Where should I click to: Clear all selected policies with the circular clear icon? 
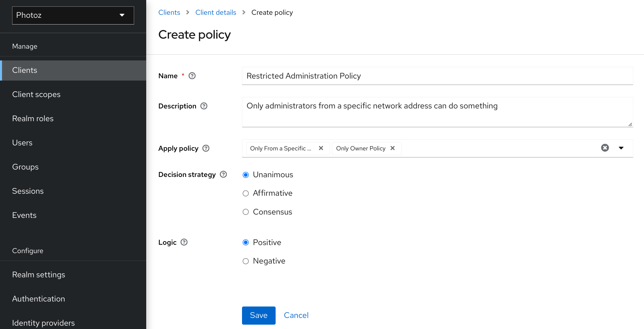click(605, 148)
